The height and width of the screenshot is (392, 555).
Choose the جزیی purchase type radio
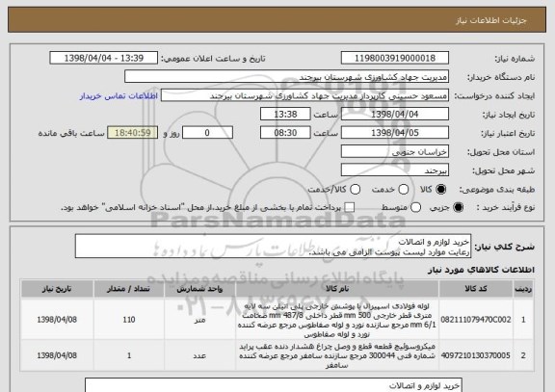point(458,208)
